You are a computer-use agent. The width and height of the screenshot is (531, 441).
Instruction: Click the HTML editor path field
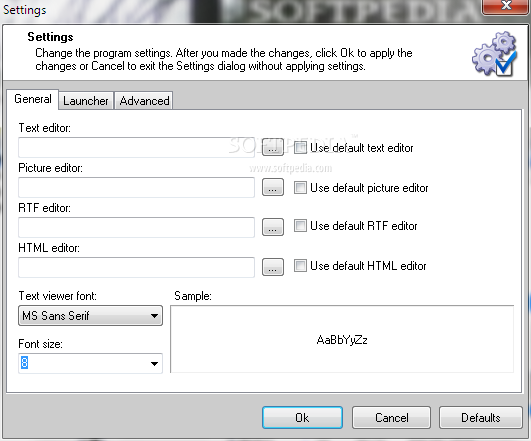click(136, 267)
